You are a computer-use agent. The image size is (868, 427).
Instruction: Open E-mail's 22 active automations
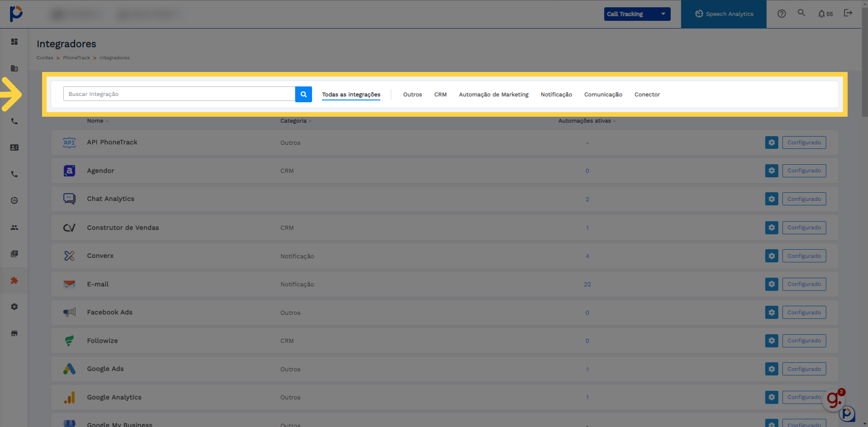coord(587,285)
